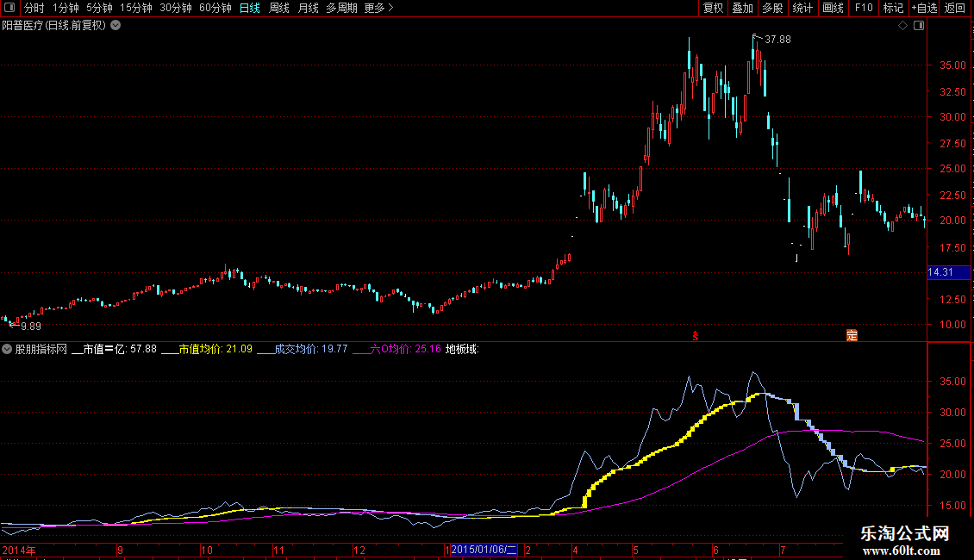The width and height of the screenshot is (974, 560).
Task: Select the 日线 daily period tab
Action: point(250,8)
